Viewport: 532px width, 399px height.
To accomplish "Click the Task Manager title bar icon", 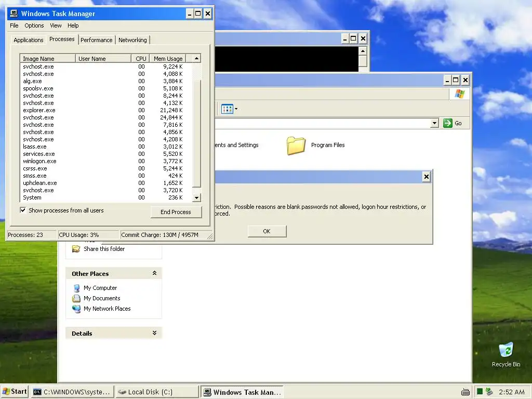I will pyautogui.click(x=14, y=14).
